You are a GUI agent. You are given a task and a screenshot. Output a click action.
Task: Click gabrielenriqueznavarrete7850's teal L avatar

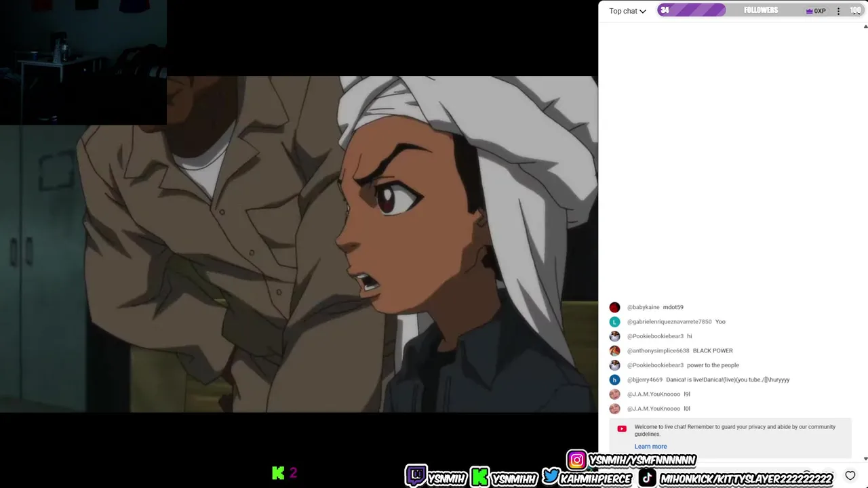click(614, 322)
